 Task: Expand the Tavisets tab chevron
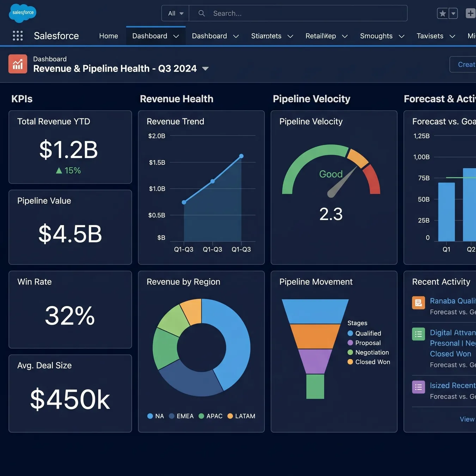452,36
